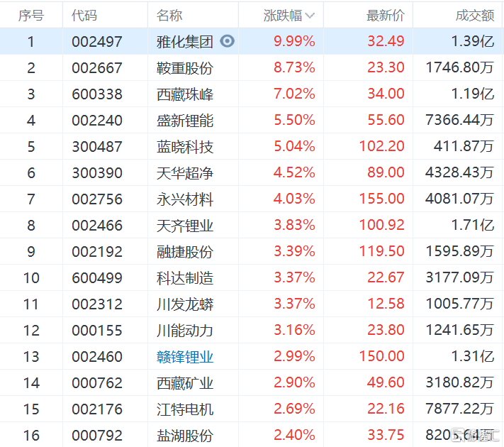The height and width of the screenshot is (447, 504).
Task: Click turnover value 3180.82万
Action: click(x=459, y=382)
